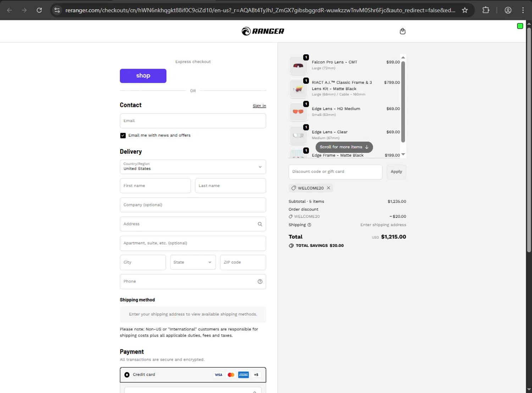Image resolution: width=532 pixels, height=393 pixels.
Task: Click the American Express icon
Action: point(243,375)
